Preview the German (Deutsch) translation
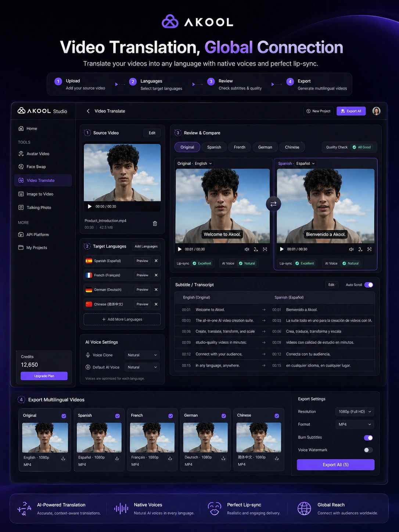This screenshot has width=399, height=532. pos(142,290)
